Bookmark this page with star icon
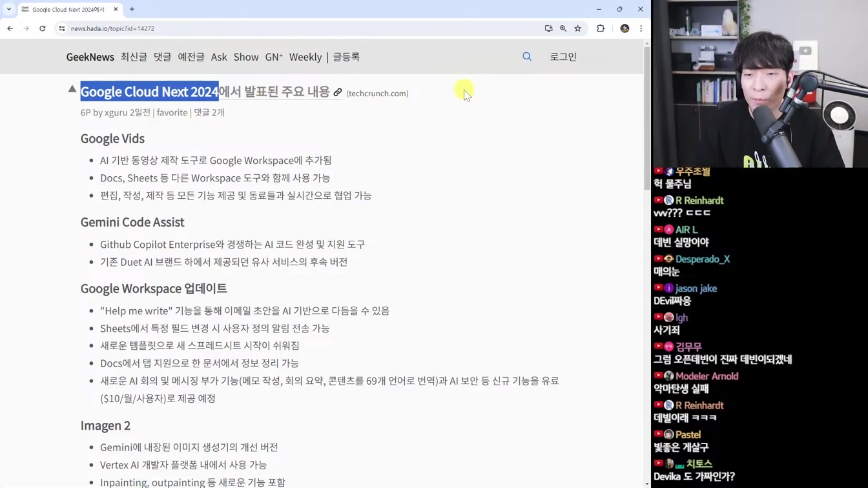868x488 pixels. (x=578, y=28)
